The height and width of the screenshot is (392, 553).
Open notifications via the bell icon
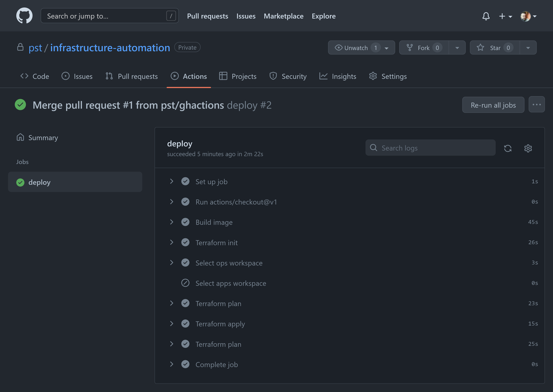point(486,16)
